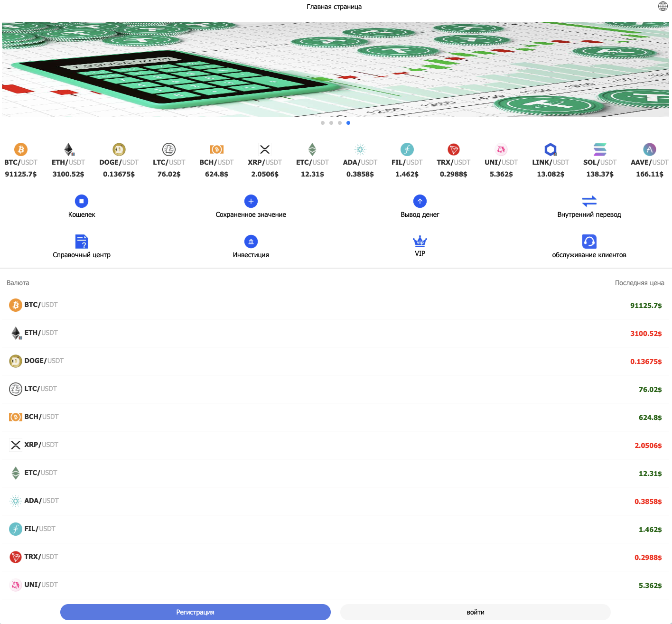Click the UNI icon in ticker strip
The height and width of the screenshot is (624, 672).
click(x=501, y=149)
